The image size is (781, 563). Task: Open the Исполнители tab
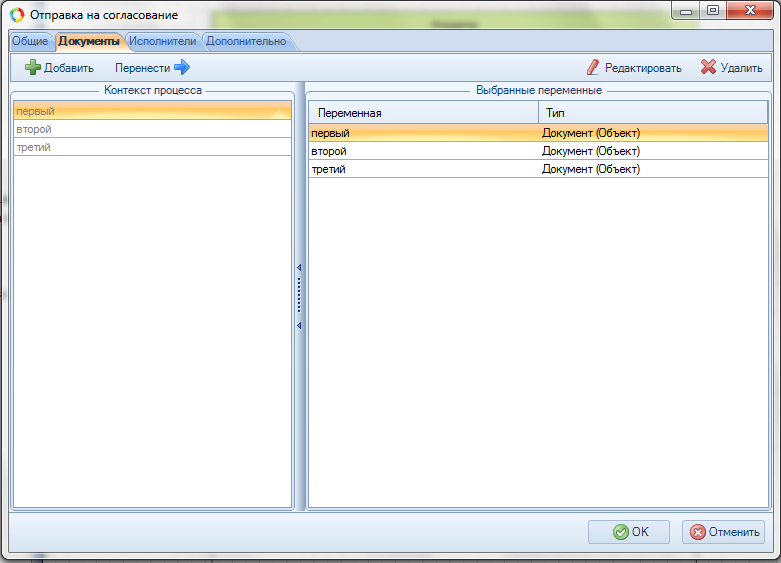[162, 41]
